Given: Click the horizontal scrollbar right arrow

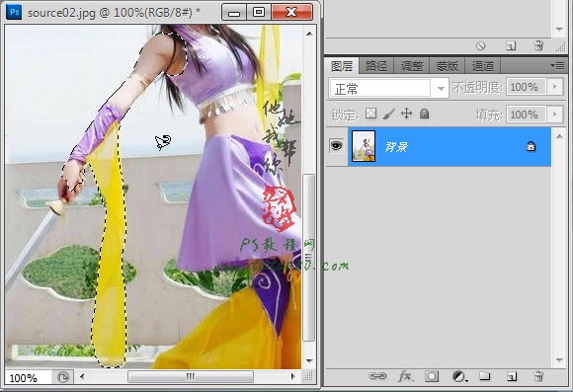Looking at the screenshot, I should coord(292,376).
